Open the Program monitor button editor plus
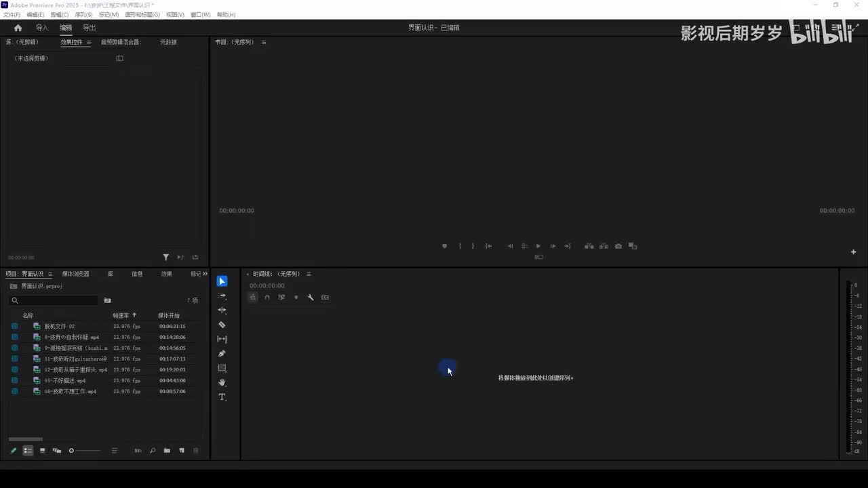 (x=854, y=252)
